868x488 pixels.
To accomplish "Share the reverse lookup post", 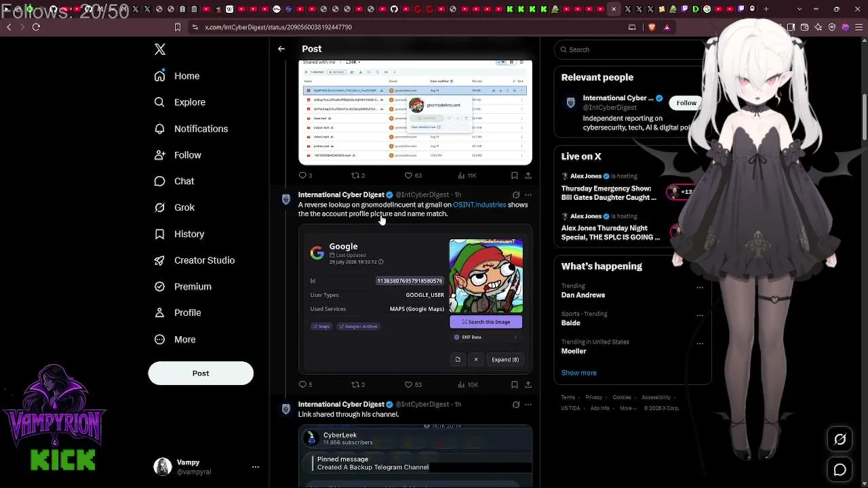I will [528, 384].
